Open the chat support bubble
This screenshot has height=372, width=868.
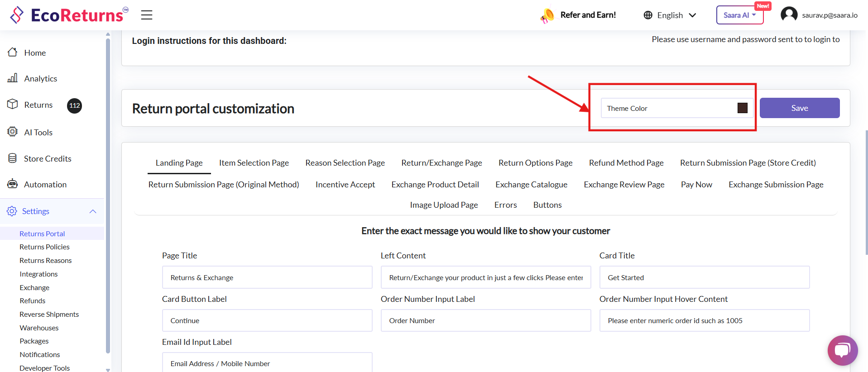842,350
